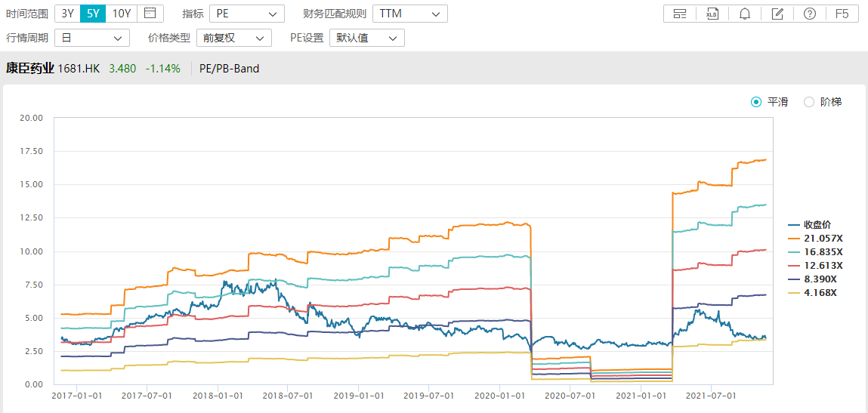The image size is (868, 413).
Task: Expand the 指标 PE dropdown
Action: tap(246, 14)
